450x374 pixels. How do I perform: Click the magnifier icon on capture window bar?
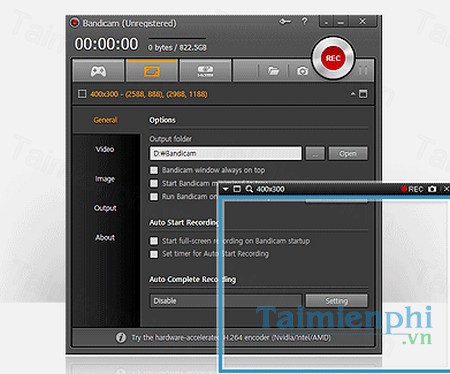(x=249, y=189)
